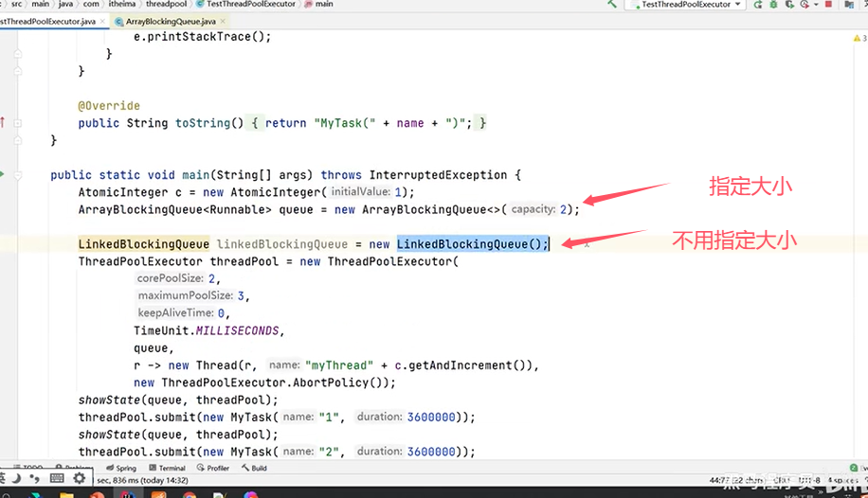Click the 'java' breadcrumb segment
868x498 pixels.
pyautogui.click(x=66, y=4)
